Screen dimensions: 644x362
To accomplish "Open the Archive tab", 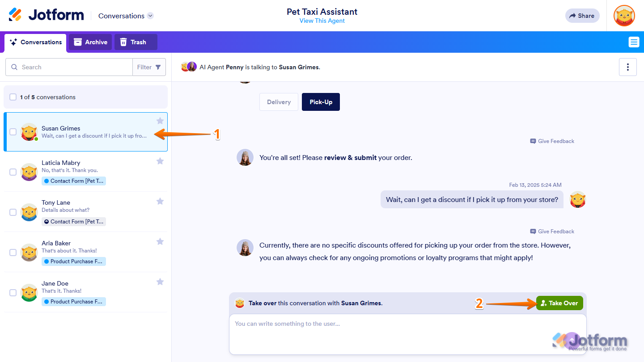I will pos(90,42).
